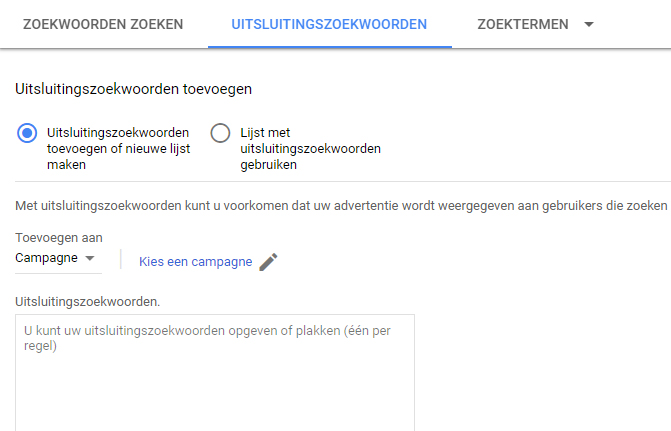Viewport: 671px width, 431px height.
Task: Click the blue underline of active tab
Action: click(330, 47)
